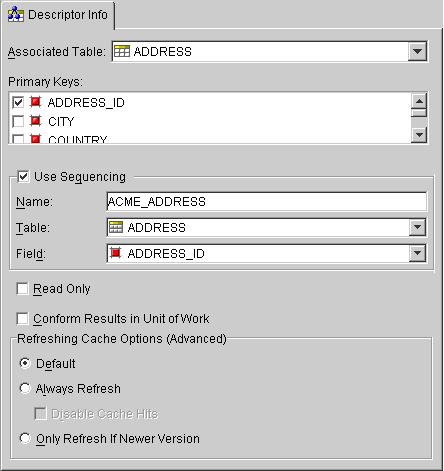This screenshot has width=444, height=471.
Task: Open the Associated Table dropdown arrow
Action: (x=417, y=51)
